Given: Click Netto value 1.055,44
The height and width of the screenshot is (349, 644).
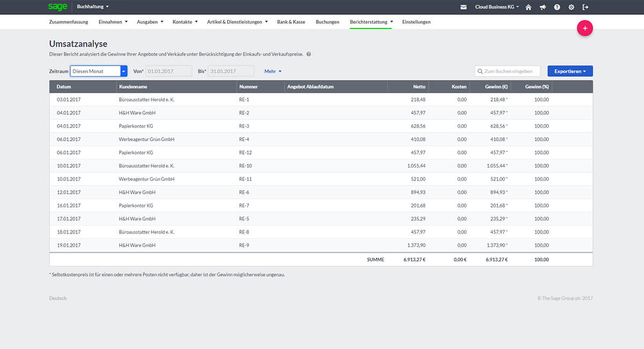Looking at the screenshot, I should 416,166.
